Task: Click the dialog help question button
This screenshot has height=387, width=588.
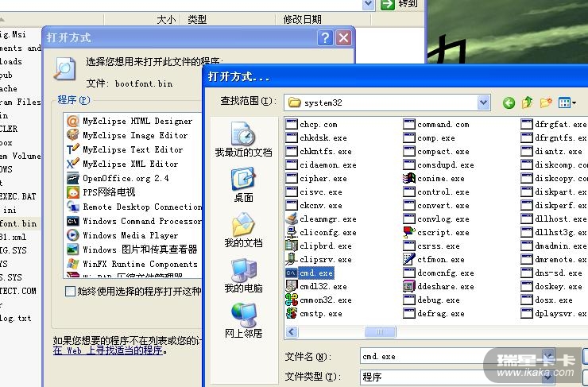Action: pos(325,38)
